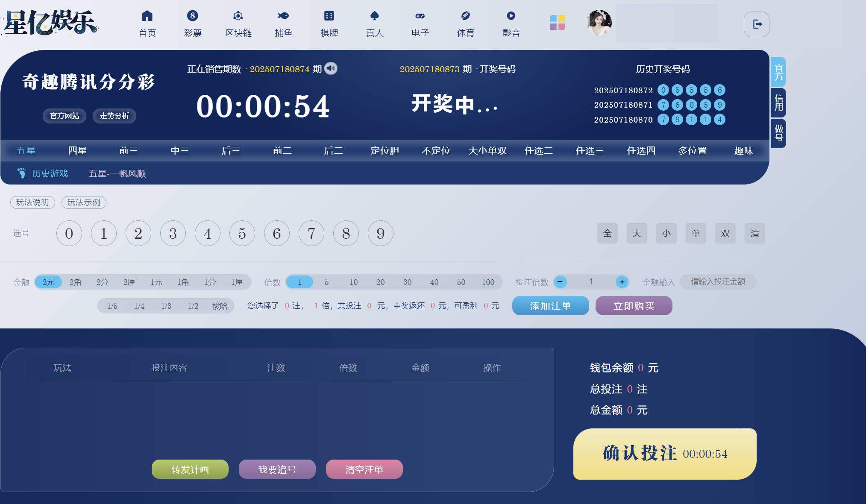866x504 pixels.
Task: Click the logout icon at top right
Action: pos(756,24)
